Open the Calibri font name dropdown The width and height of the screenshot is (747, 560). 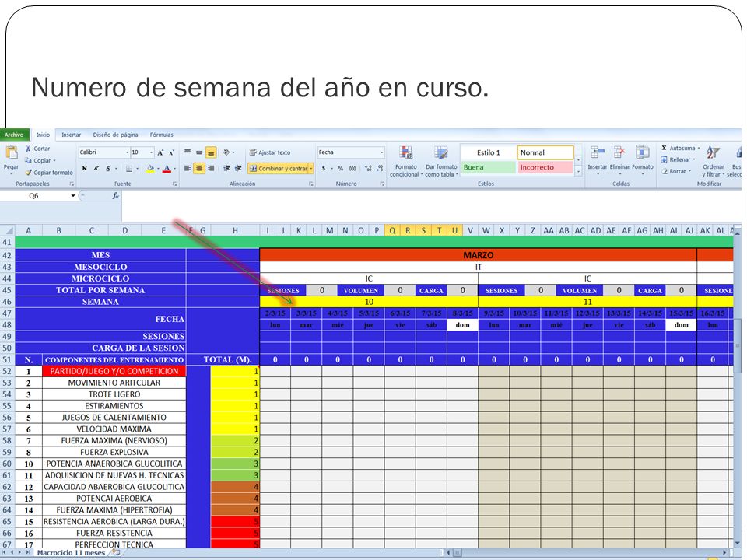[x=127, y=152]
